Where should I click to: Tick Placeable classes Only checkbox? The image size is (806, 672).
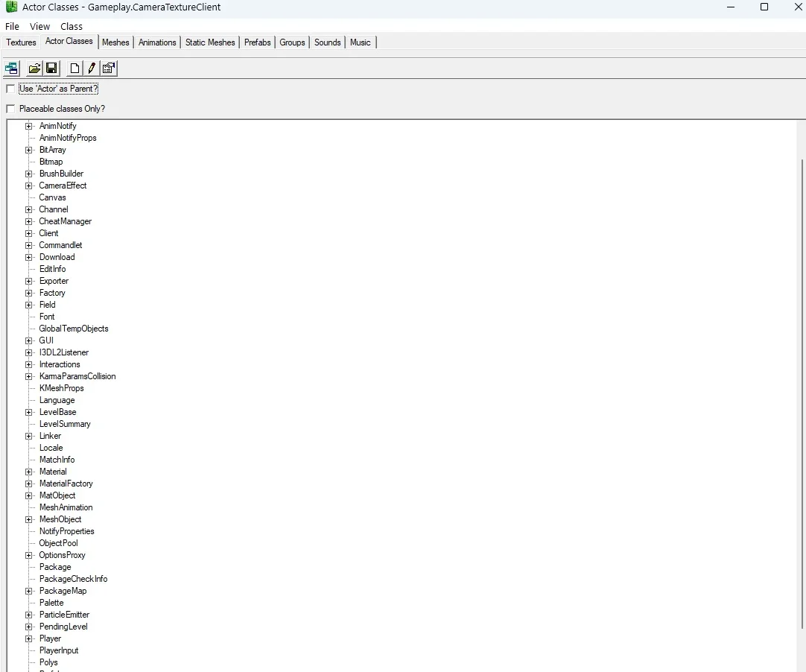coord(10,109)
